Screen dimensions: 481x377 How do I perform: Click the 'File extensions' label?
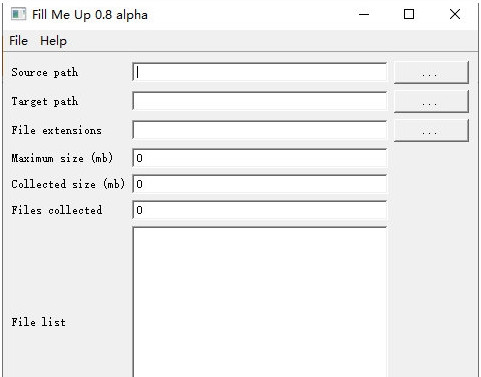pos(56,130)
